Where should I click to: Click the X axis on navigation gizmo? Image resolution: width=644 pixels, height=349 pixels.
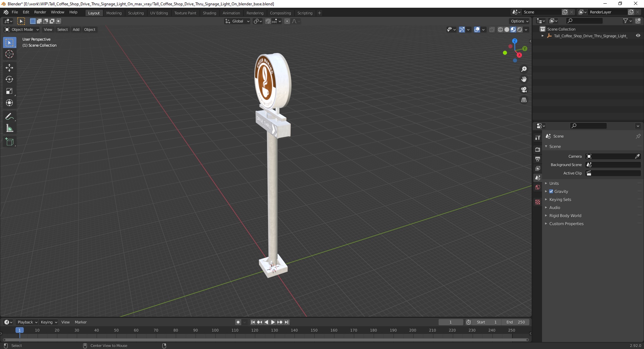(519, 55)
